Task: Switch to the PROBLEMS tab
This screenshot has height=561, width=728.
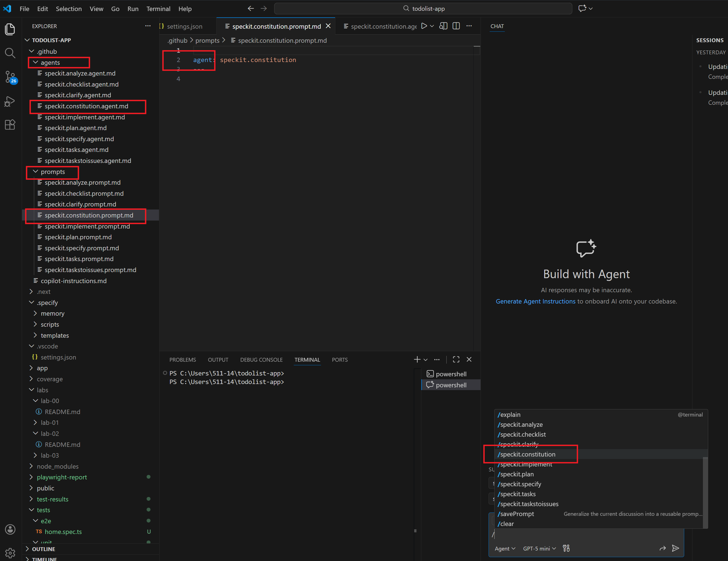Action: [182, 359]
